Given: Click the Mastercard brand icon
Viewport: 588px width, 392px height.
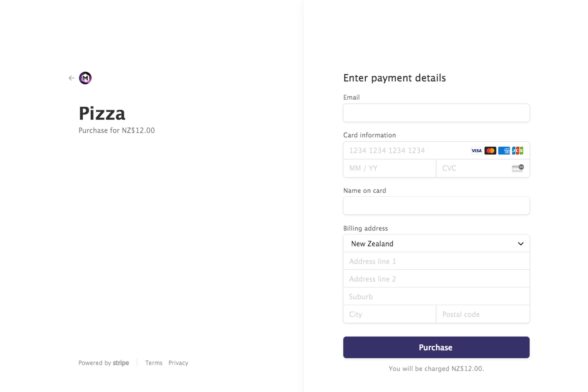Looking at the screenshot, I should click(490, 150).
